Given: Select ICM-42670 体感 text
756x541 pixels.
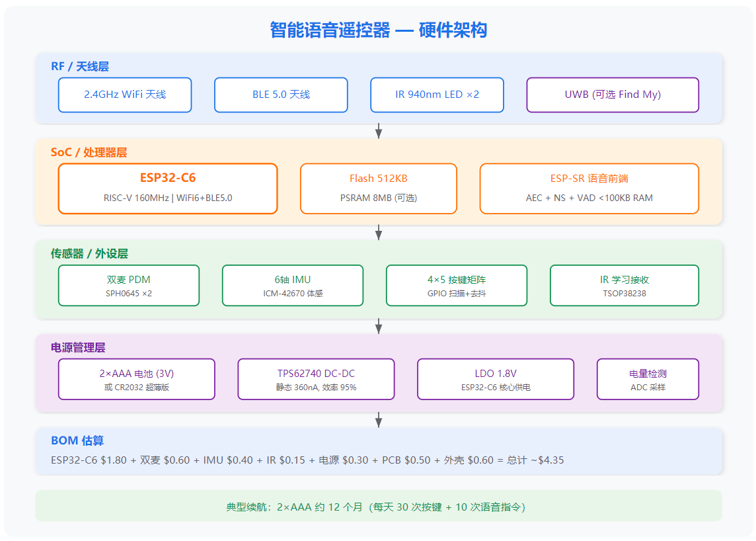Looking at the screenshot, I should coord(293,294).
